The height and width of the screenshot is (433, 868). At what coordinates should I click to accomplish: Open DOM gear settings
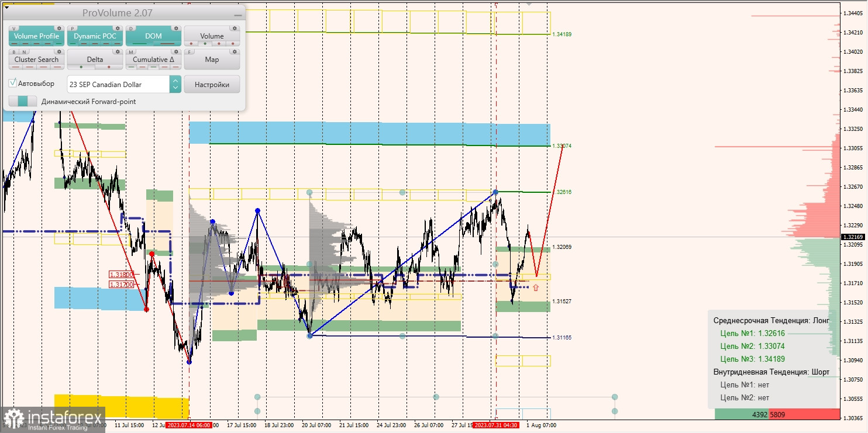[176, 28]
